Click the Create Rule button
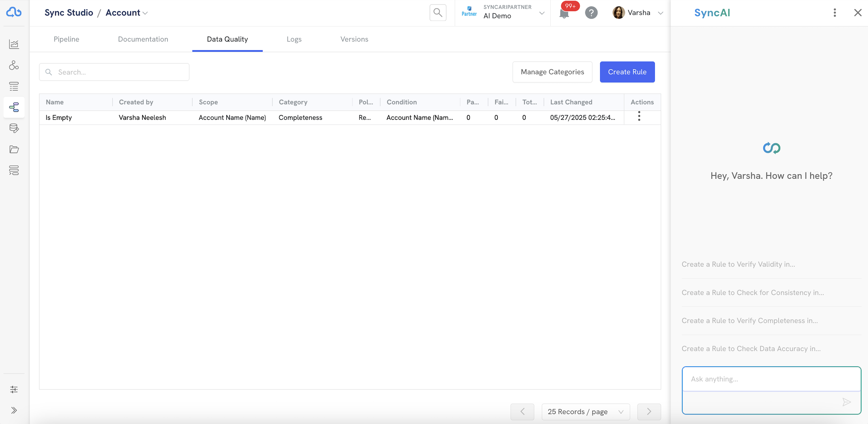The width and height of the screenshot is (868, 424). point(627,72)
